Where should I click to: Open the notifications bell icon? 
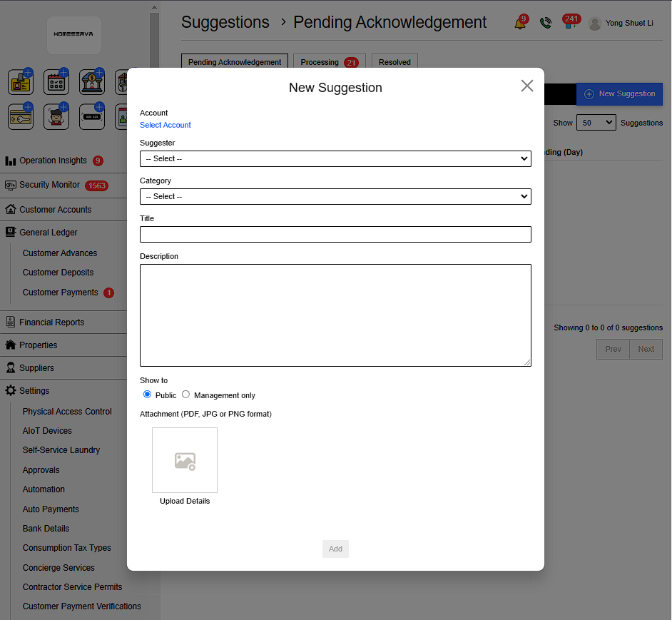[x=520, y=23]
